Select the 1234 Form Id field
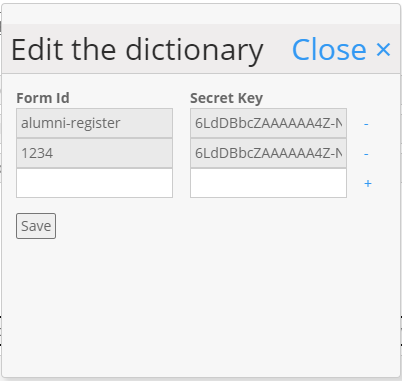 click(94, 153)
